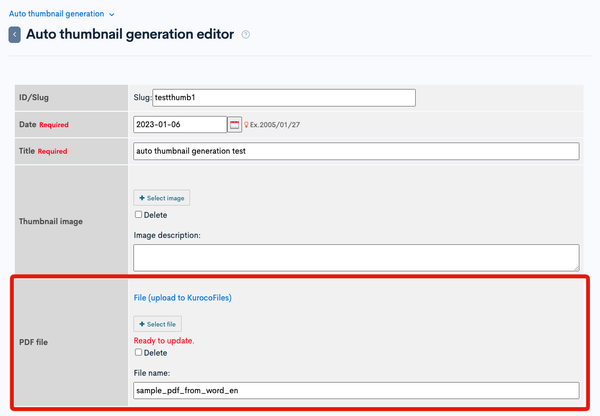
Task: Tick the Delete checkbox under PDF file
Action: pos(139,352)
